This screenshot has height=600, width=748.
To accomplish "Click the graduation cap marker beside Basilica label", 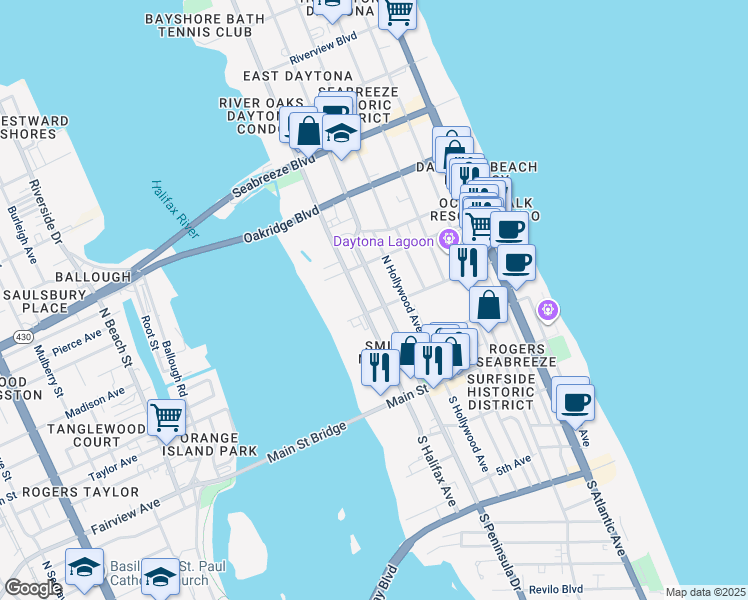I will (x=160, y=577).
